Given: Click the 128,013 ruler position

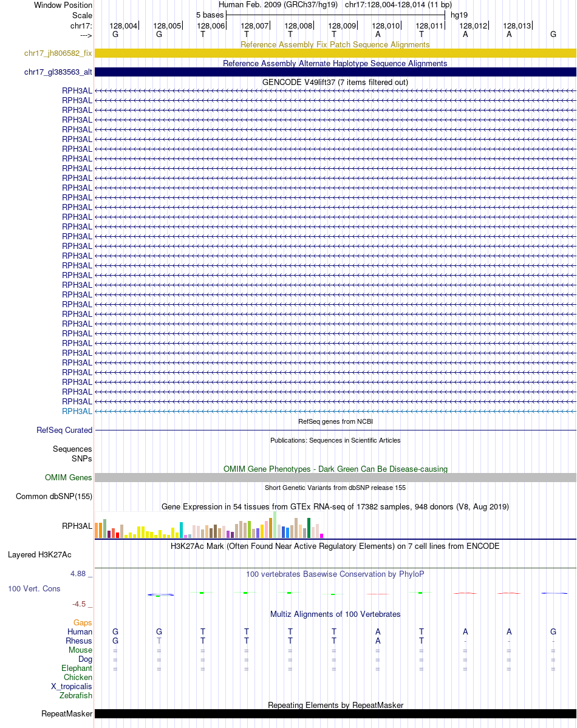Looking at the screenshot, I should tap(517, 26).
